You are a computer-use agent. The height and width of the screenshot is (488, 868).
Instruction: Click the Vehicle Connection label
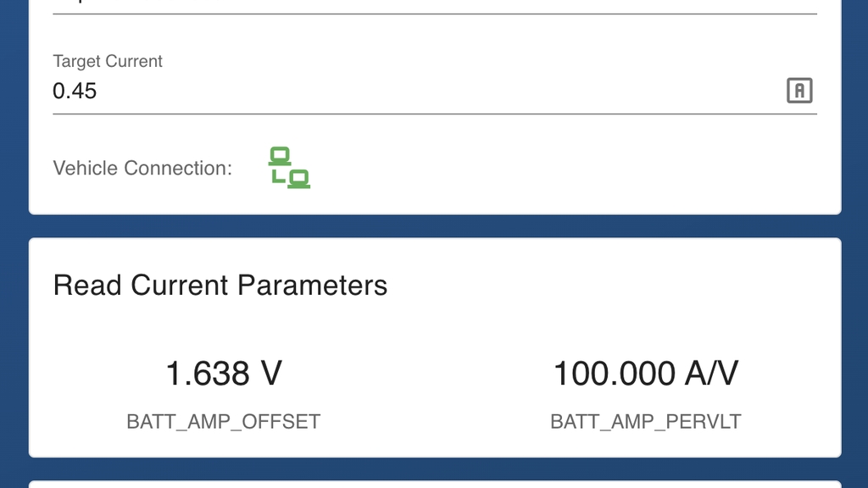coord(142,168)
